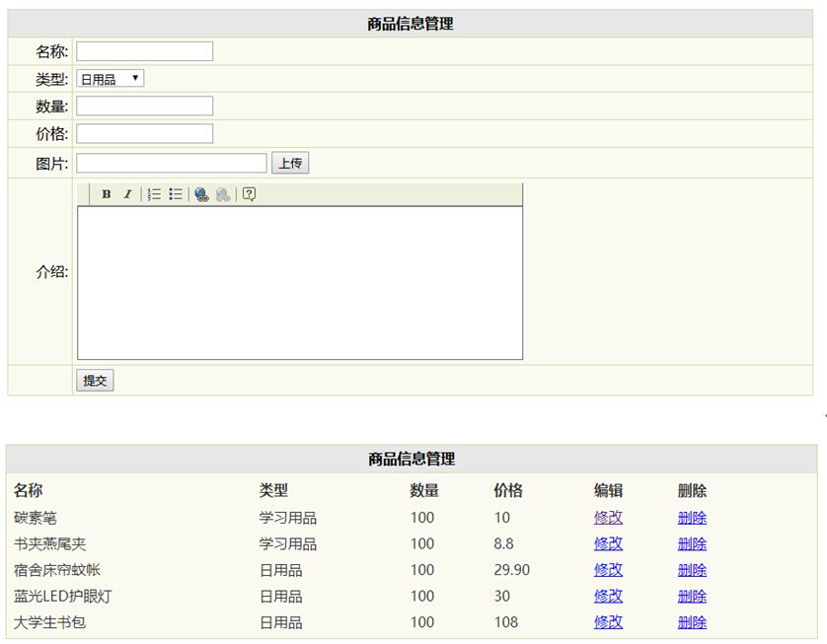Image resolution: width=827 pixels, height=644 pixels.
Task: Toggle bold formatting in the editor toolbar
Action: point(106,194)
